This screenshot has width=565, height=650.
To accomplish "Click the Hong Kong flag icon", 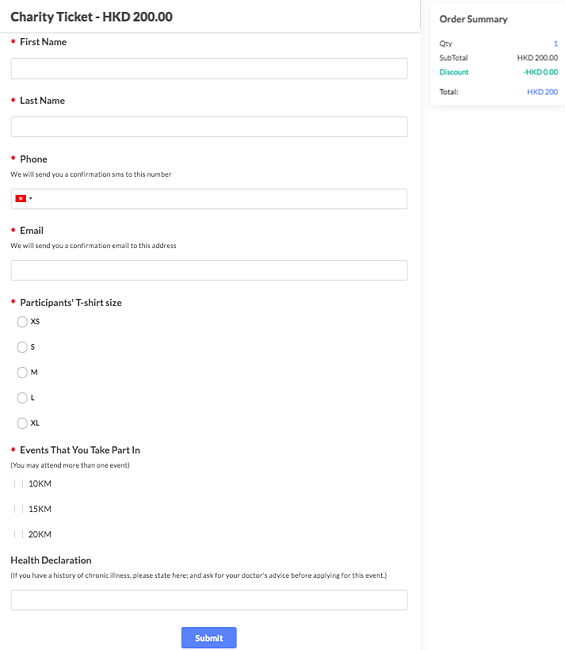I will pyautogui.click(x=20, y=199).
